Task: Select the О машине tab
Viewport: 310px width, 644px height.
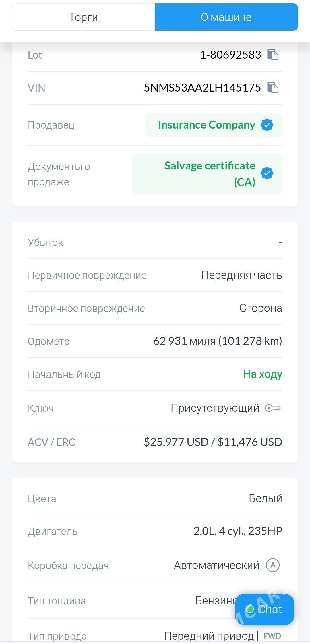Action: pyautogui.click(x=226, y=17)
